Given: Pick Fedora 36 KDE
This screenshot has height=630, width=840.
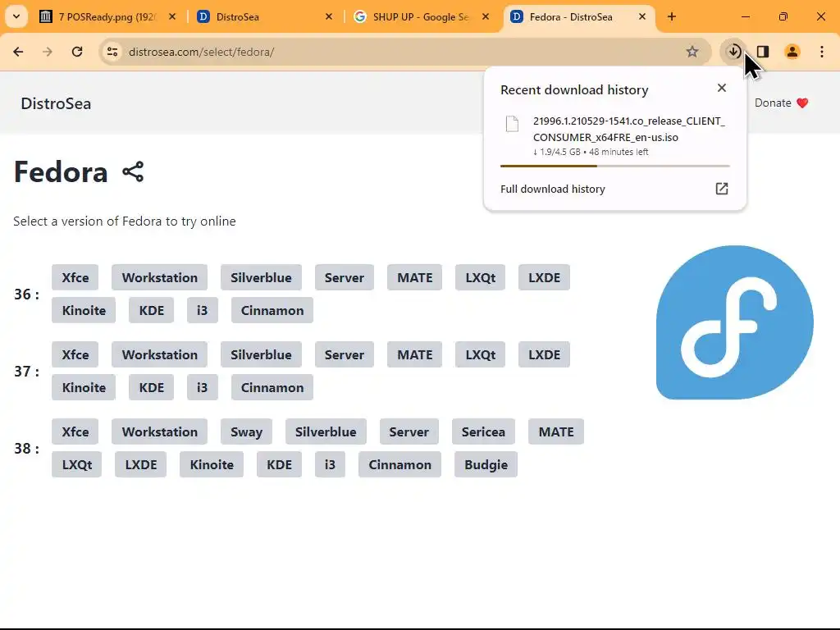Looking at the screenshot, I should pyautogui.click(x=152, y=310).
